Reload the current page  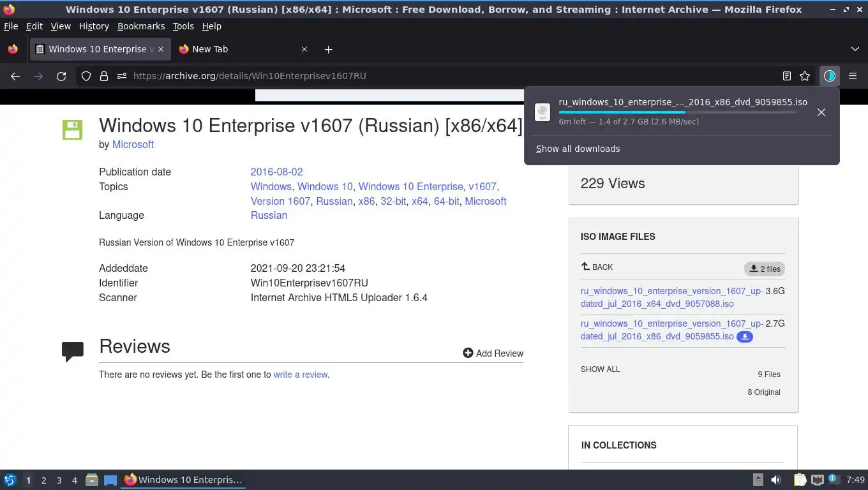pyautogui.click(x=61, y=76)
